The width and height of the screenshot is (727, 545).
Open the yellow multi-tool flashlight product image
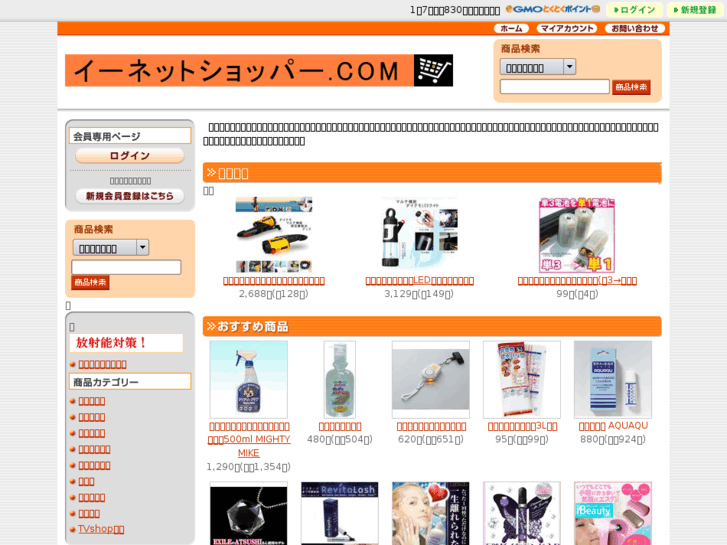click(x=274, y=235)
